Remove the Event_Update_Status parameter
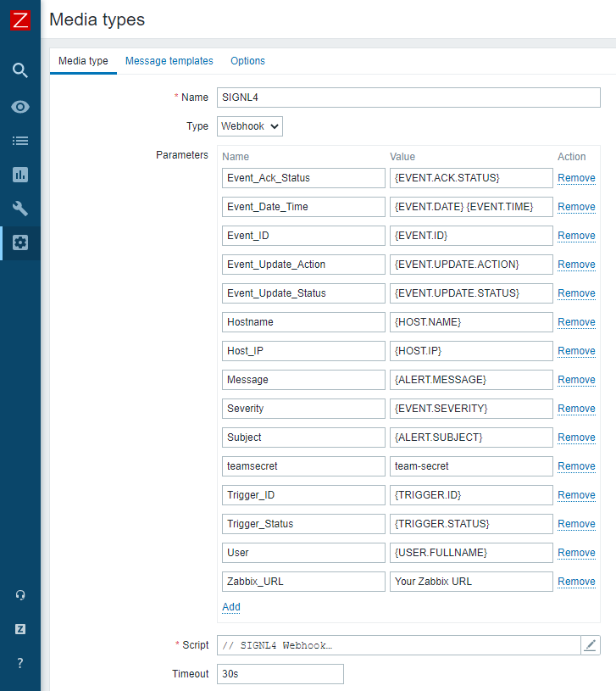 coord(576,293)
